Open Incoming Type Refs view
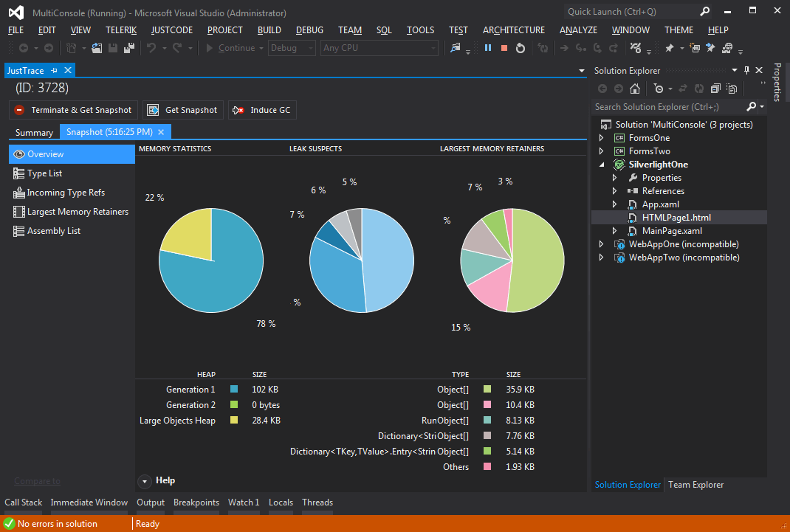The width and height of the screenshot is (790, 532). [72, 193]
